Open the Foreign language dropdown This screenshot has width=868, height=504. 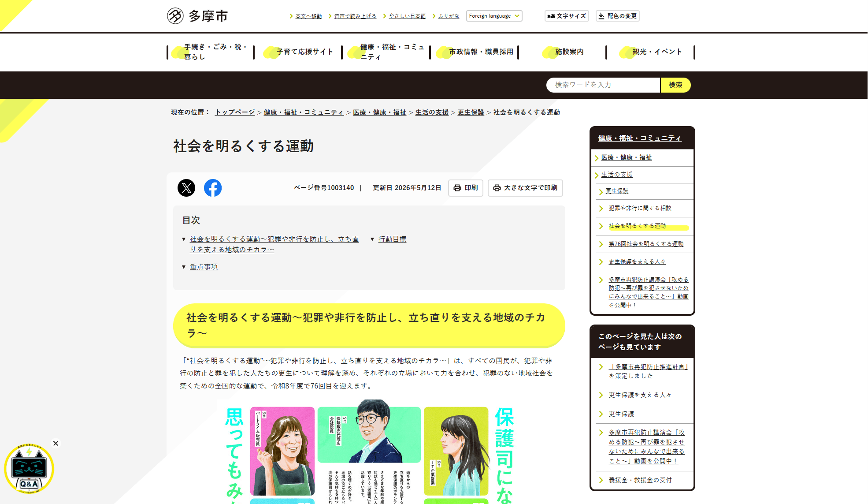tap(494, 16)
